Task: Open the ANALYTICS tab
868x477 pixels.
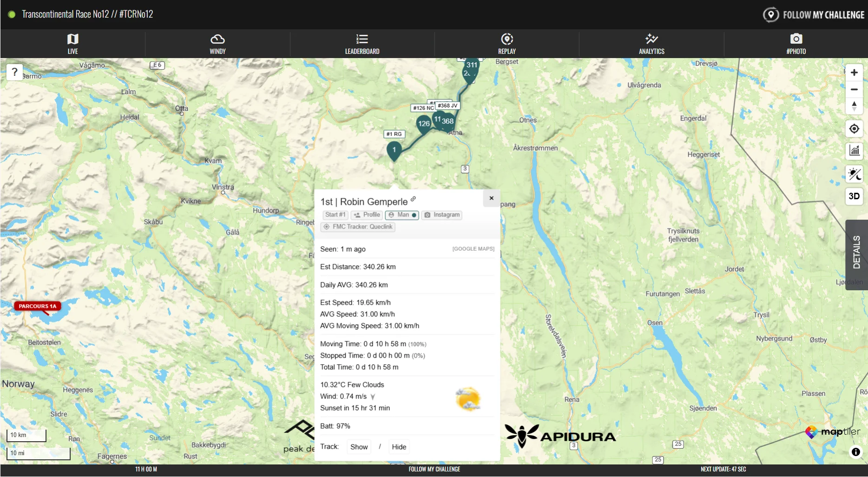Action: pyautogui.click(x=651, y=44)
